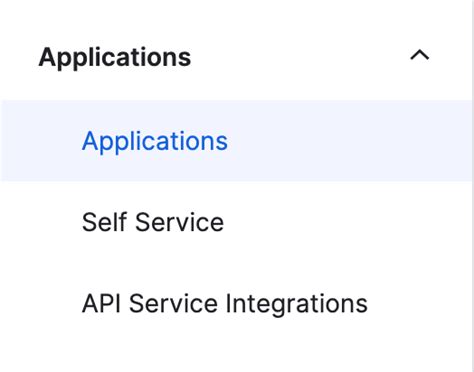Click the highlighted row background of Applications
The height and width of the screenshot is (372, 474).
coord(236,141)
